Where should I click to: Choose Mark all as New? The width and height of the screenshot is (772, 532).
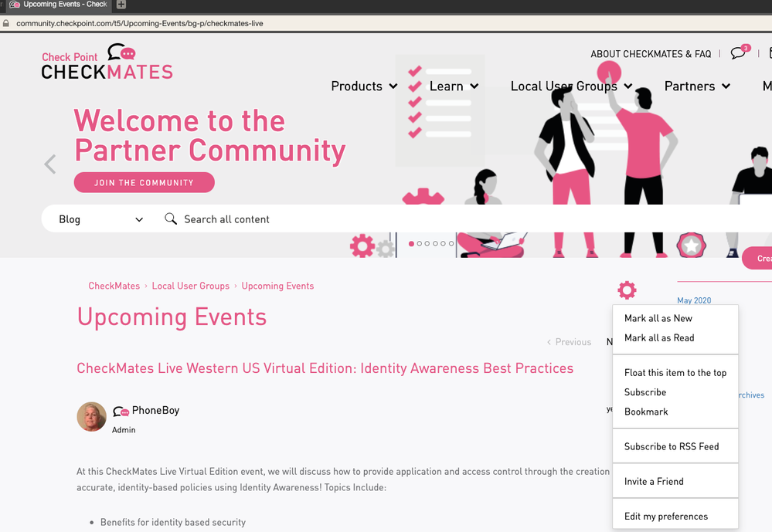658,318
